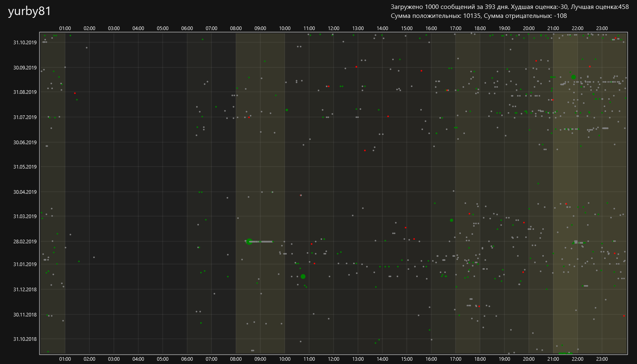Click the 30.04.2019 date label

[25, 192]
